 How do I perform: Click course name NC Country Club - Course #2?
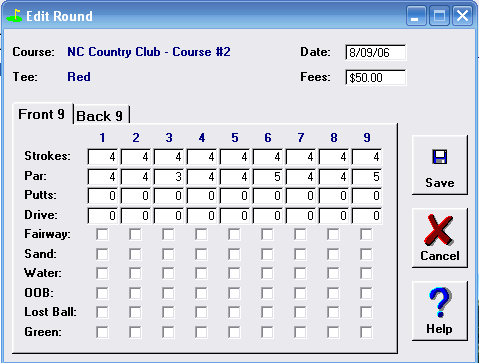(149, 52)
